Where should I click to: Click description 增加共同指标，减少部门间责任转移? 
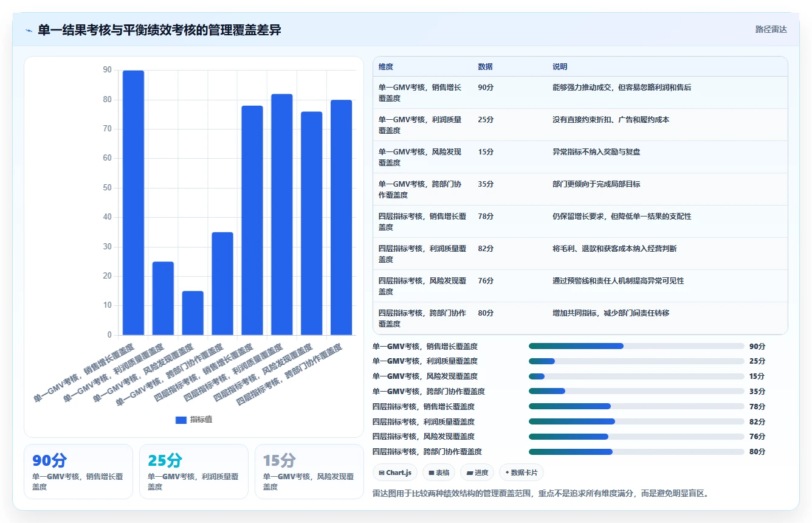coord(611,313)
